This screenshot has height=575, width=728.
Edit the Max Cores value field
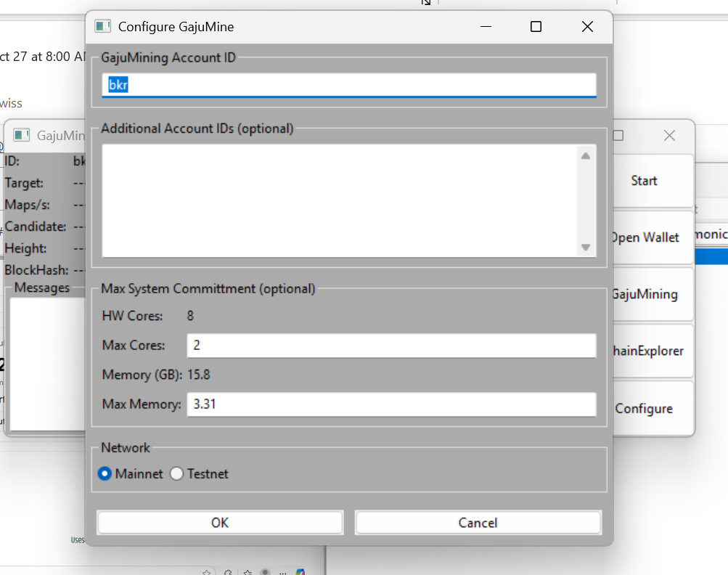pos(391,346)
